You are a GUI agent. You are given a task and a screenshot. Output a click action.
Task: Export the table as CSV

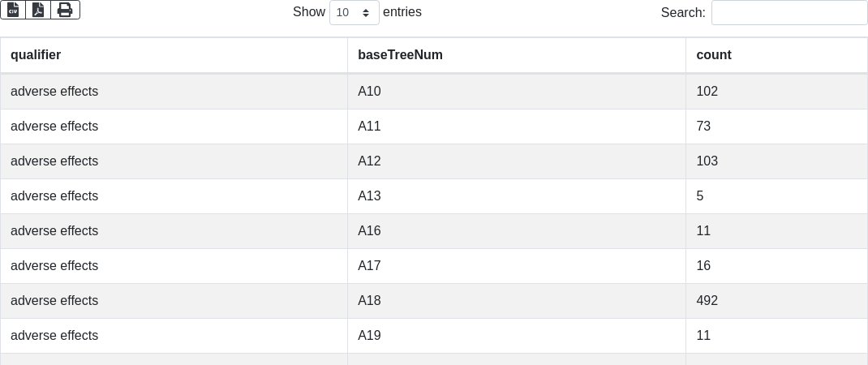click(x=13, y=10)
